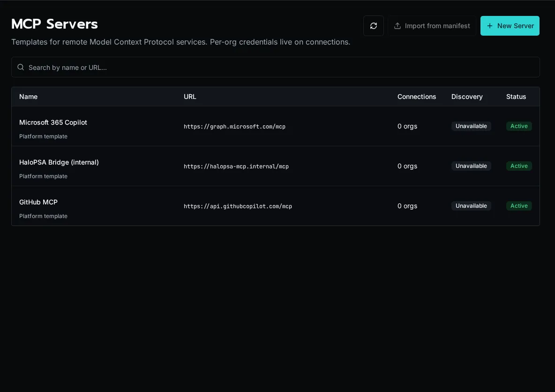Click Platform template under GitHub MCP
This screenshot has width=555, height=392.
(43, 216)
